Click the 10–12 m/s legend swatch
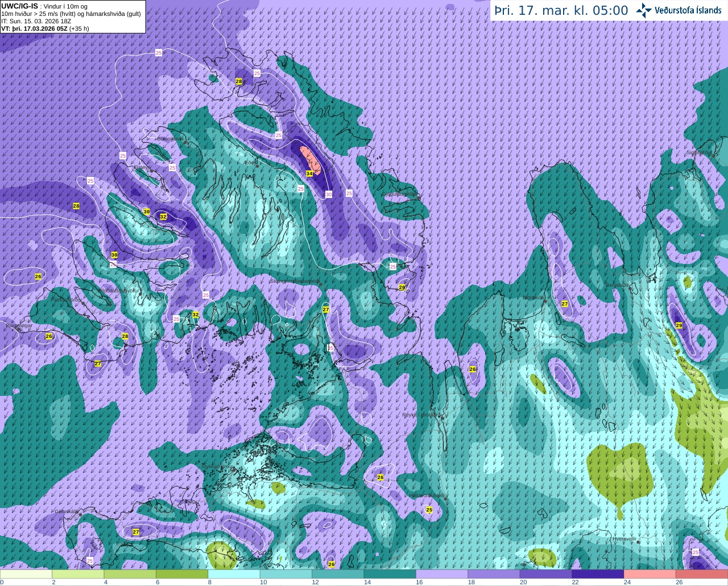This screenshot has width=728, height=586. [x=286, y=574]
